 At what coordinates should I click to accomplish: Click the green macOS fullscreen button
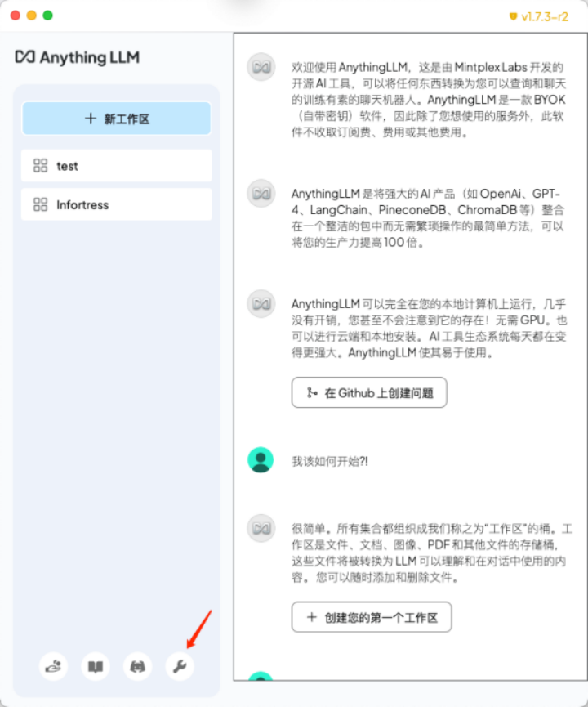(47, 16)
